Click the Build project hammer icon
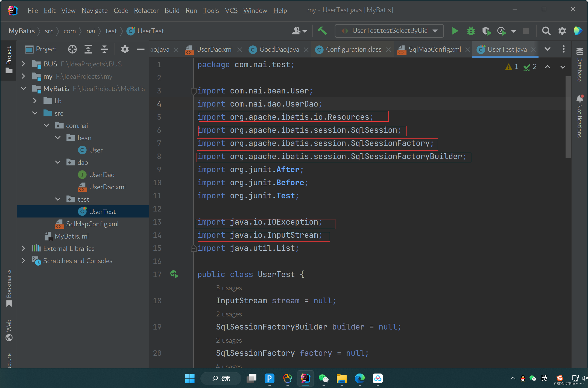 322,31
